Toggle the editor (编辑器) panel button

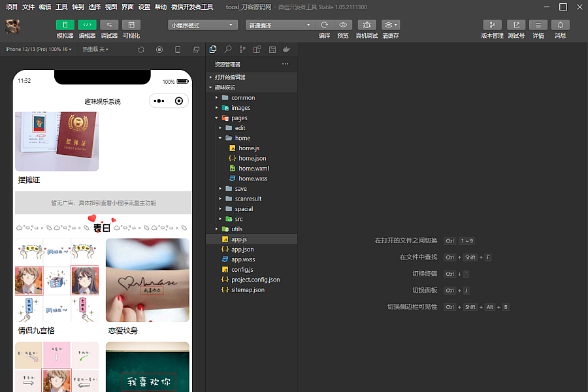coord(87,25)
